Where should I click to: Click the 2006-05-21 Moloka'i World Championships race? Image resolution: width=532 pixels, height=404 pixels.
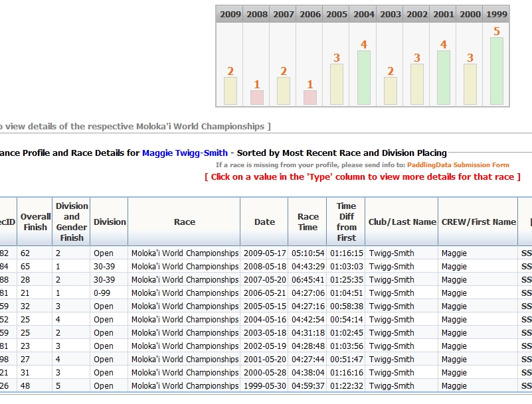pos(185,293)
